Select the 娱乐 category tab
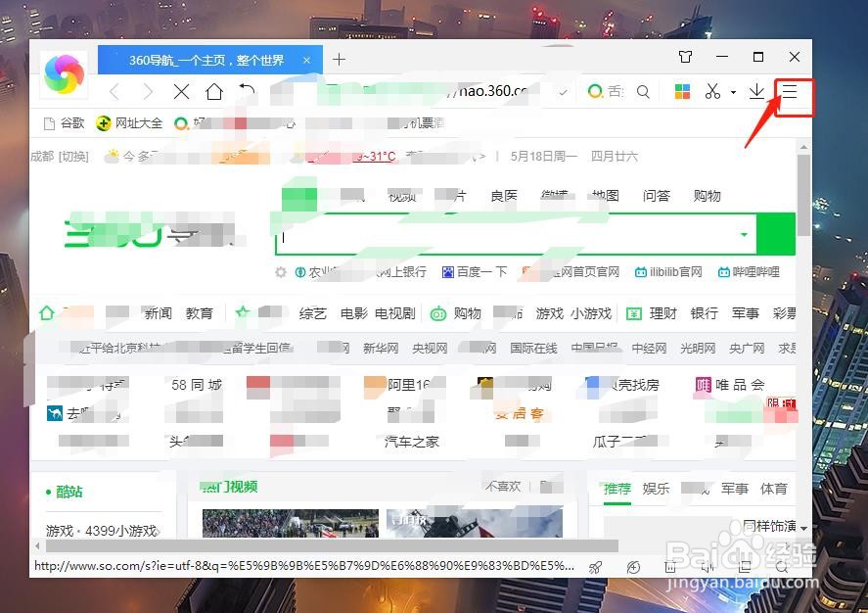 (656, 489)
